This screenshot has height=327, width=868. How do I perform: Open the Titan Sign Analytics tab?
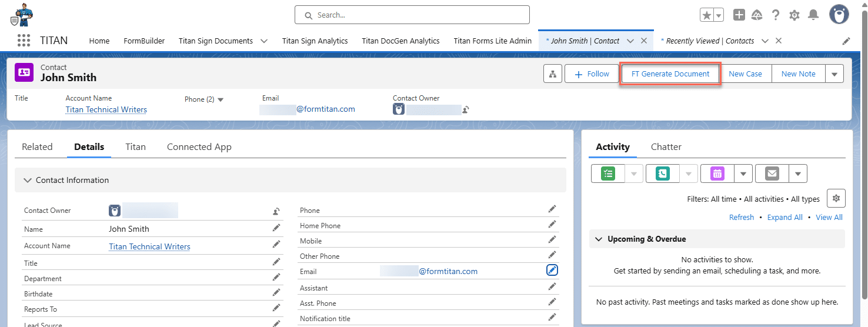coord(315,41)
